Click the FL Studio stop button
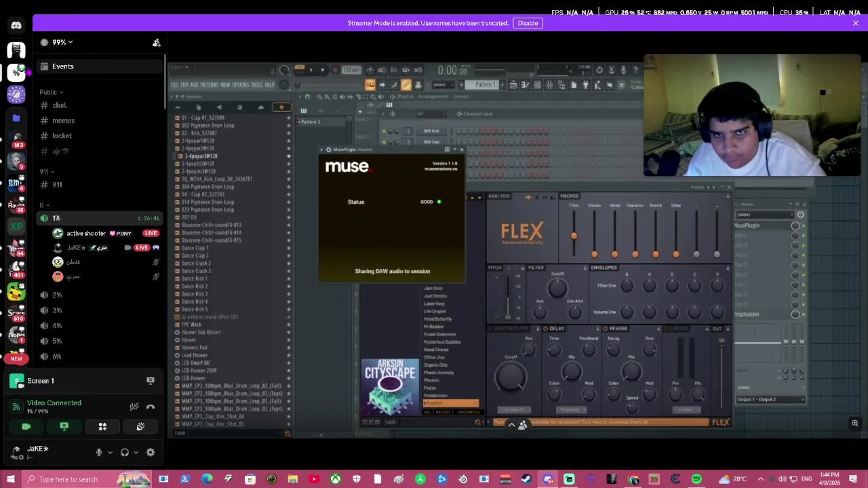Image resolution: width=868 pixels, height=488 pixels. pyautogui.click(x=322, y=70)
